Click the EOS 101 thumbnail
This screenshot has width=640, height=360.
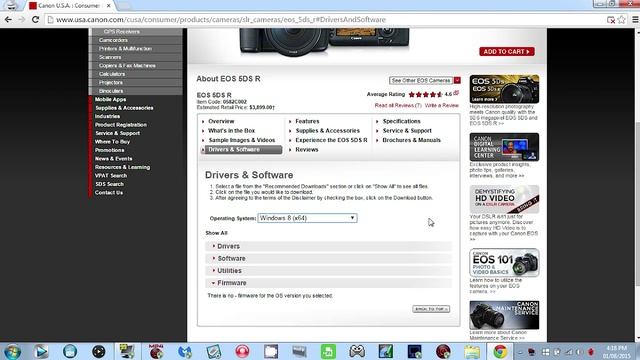coord(504,262)
